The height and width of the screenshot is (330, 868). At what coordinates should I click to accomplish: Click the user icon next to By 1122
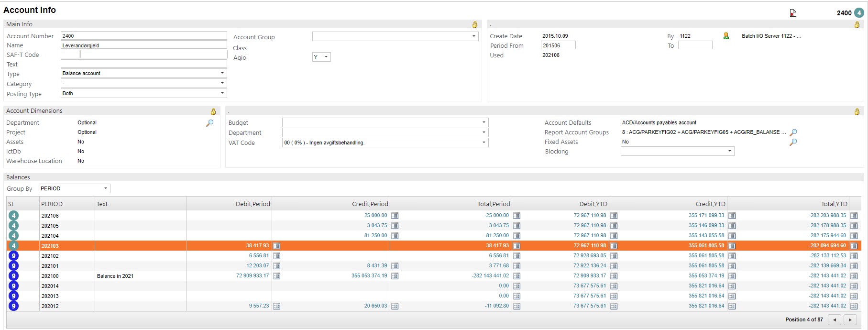(x=726, y=36)
